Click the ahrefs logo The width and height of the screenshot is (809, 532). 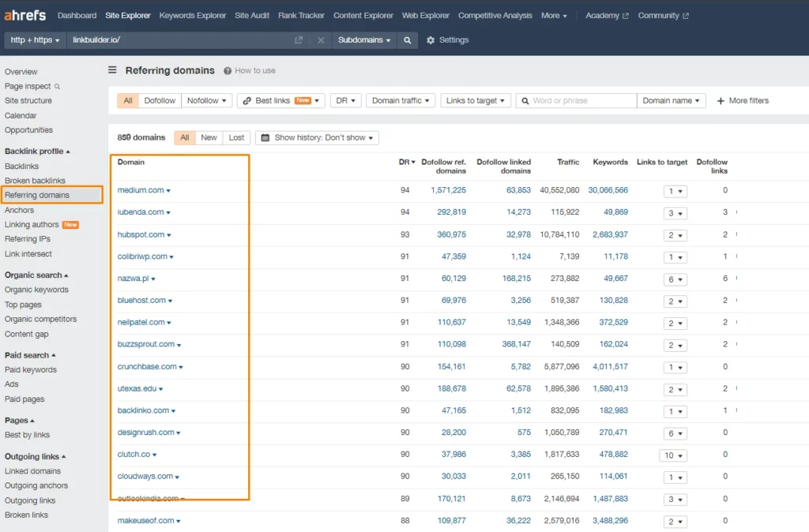[x=24, y=16]
